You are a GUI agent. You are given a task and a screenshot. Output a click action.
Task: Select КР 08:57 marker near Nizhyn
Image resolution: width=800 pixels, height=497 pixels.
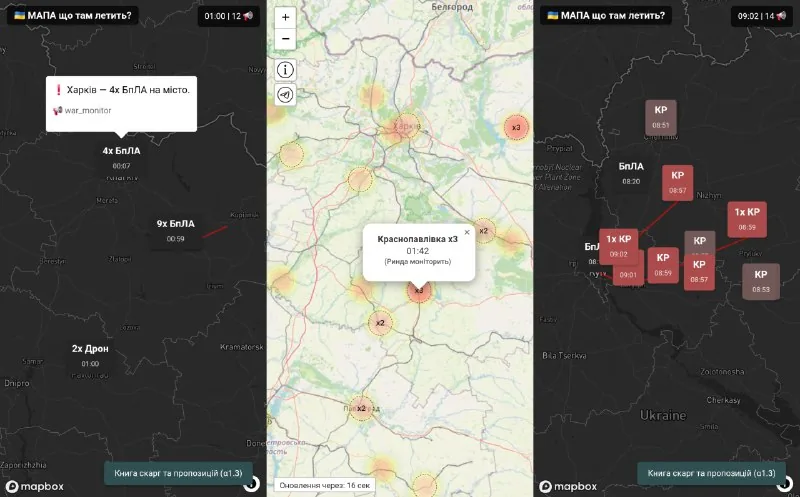(678, 183)
